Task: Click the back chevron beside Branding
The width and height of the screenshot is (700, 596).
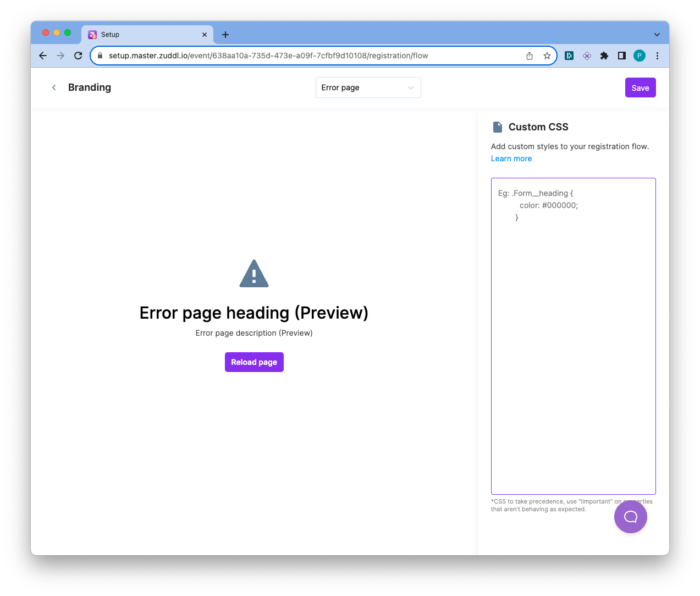Action: pyautogui.click(x=53, y=87)
